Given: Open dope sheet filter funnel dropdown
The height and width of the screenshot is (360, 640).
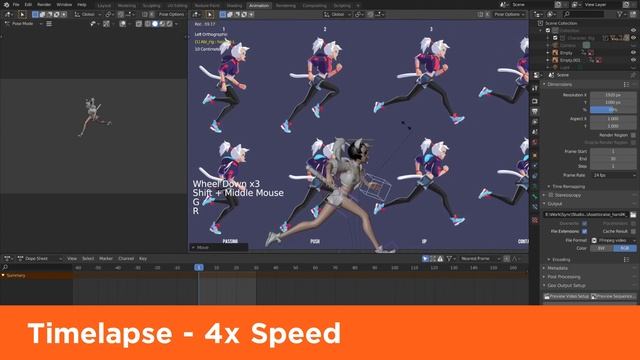Looking at the screenshot, I should pyautogui.click(x=451, y=258).
